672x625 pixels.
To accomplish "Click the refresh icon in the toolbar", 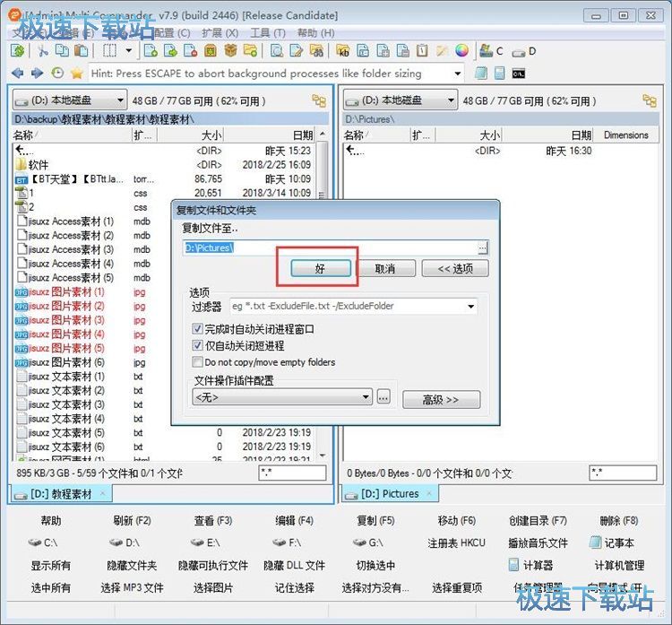I will (x=18, y=51).
